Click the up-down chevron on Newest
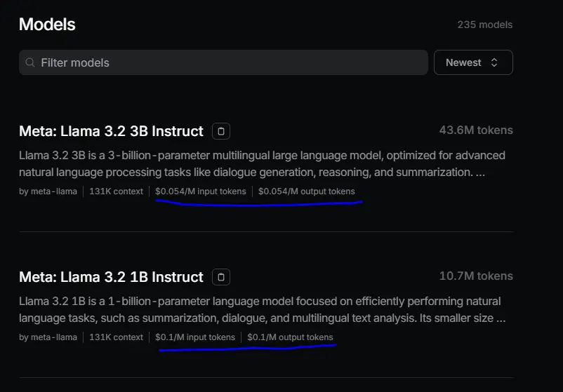This screenshot has width=563, height=392. coord(494,62)
